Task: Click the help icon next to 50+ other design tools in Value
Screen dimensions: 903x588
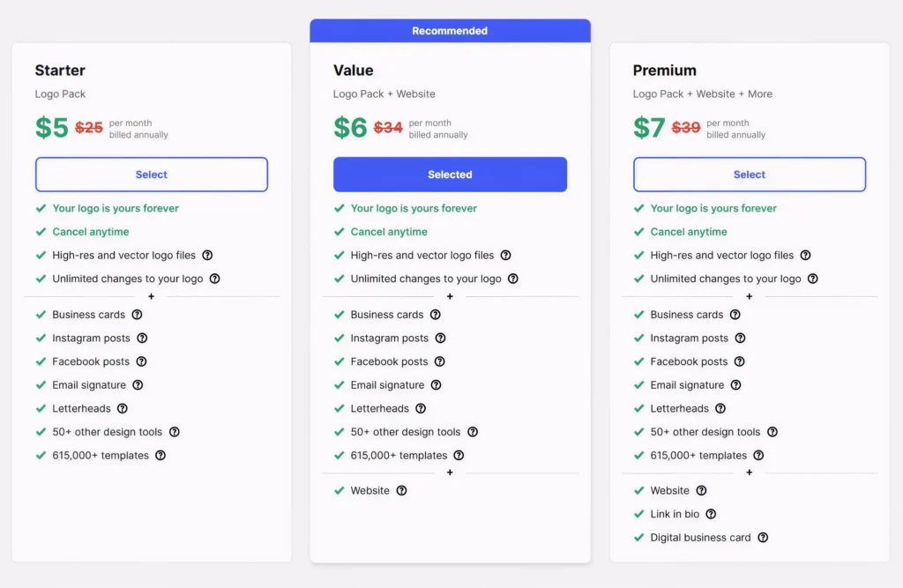Action: click(473, 431)
